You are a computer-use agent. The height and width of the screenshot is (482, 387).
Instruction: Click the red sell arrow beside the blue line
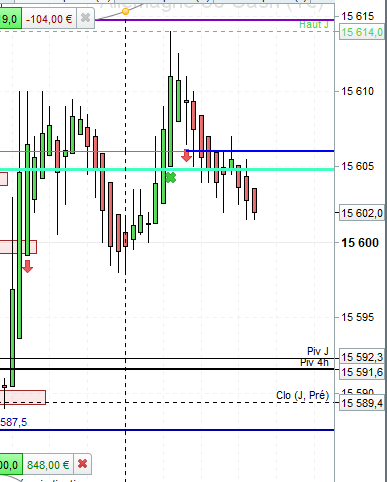pos(186,155)
